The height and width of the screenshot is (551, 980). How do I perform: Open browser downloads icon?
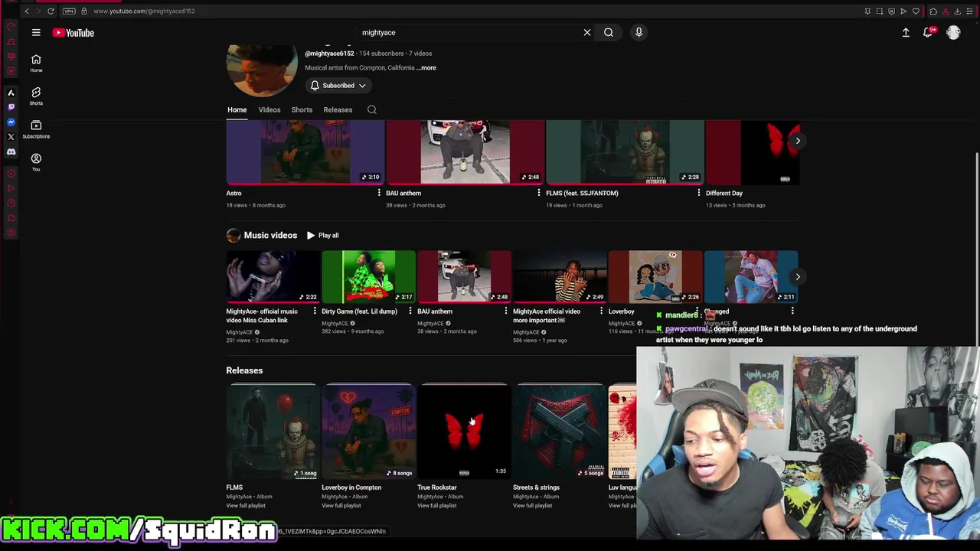coord(957,11)
